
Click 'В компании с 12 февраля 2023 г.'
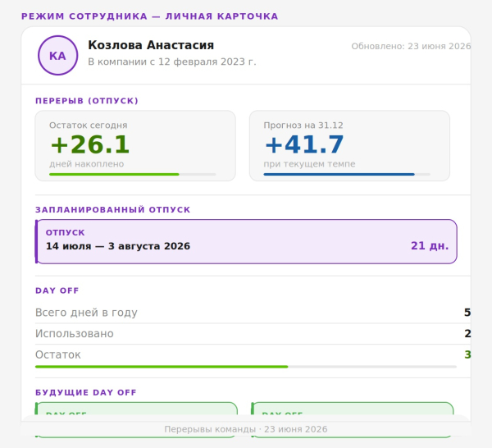172,62
